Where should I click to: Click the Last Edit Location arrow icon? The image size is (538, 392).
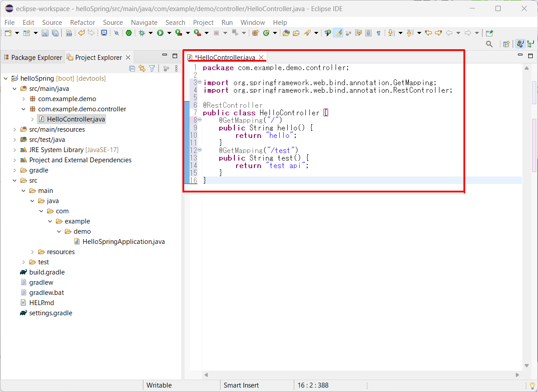pos(427,33)
